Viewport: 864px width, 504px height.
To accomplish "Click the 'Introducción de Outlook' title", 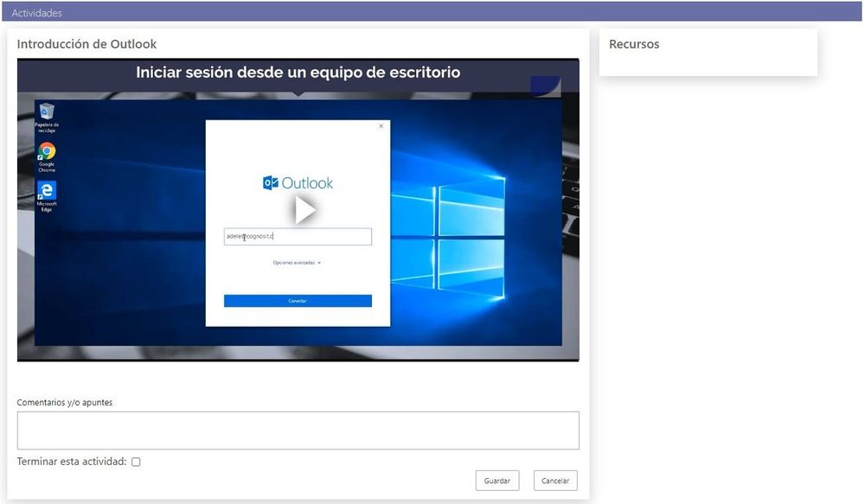I will click(86, 44).
